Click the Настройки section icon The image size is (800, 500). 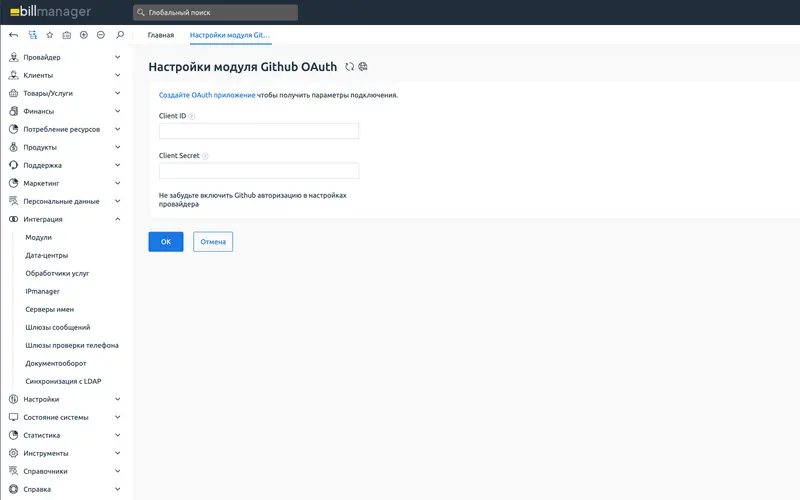point(14,399)
